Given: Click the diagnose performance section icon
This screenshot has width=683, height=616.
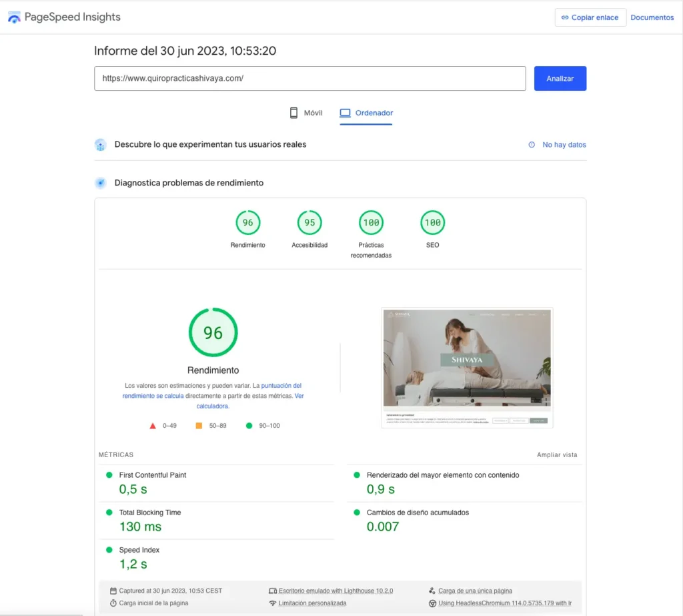Looking at the screenshot, I should point(100,183).
